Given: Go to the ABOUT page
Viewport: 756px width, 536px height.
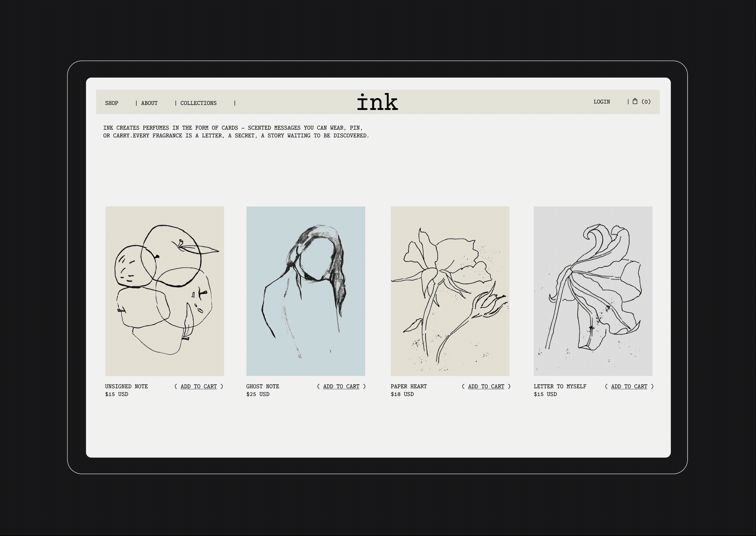Looking at the screenshot, I should point(149,103).
